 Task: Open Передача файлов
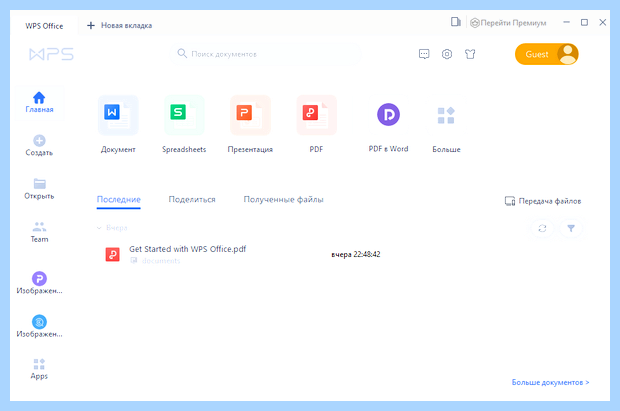(x=543, y=201)
